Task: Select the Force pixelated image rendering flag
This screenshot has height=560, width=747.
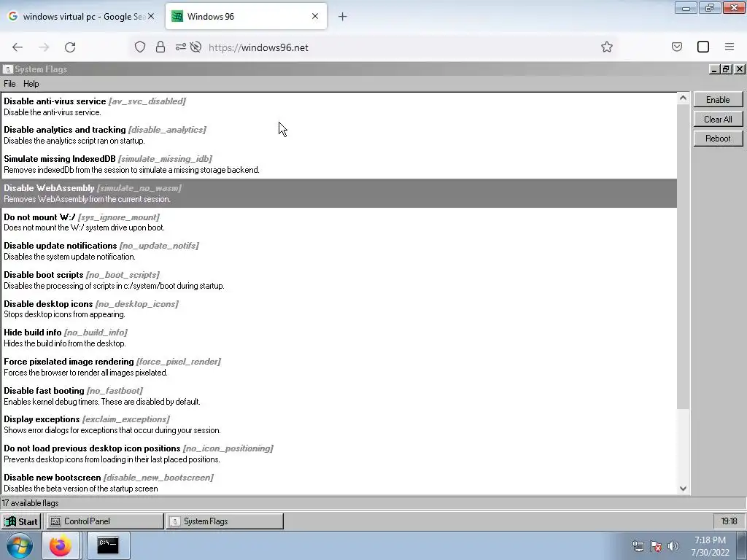Action: (338, 367)
